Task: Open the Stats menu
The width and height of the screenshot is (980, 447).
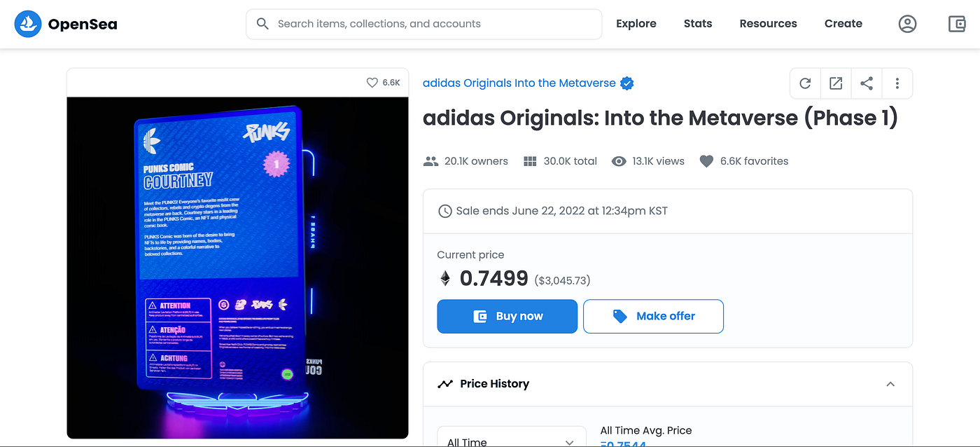Action: (x=698, y=24)
